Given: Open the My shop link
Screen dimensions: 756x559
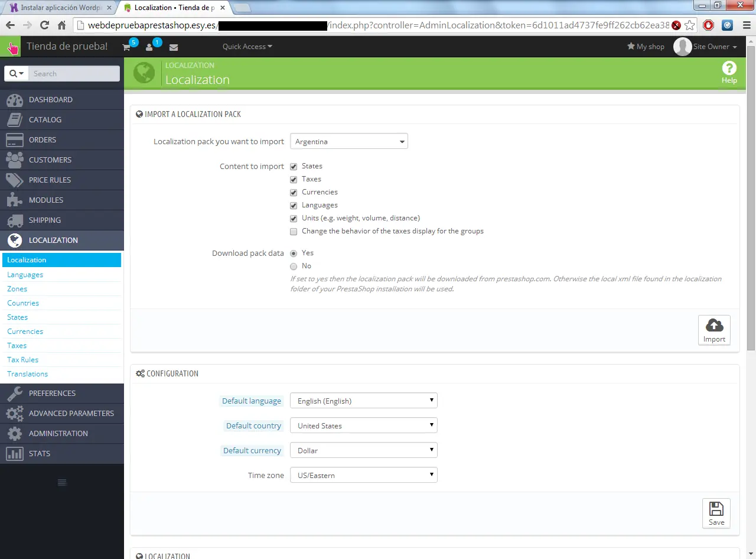Looking at the screenshot, I should [x=646, y=47].
